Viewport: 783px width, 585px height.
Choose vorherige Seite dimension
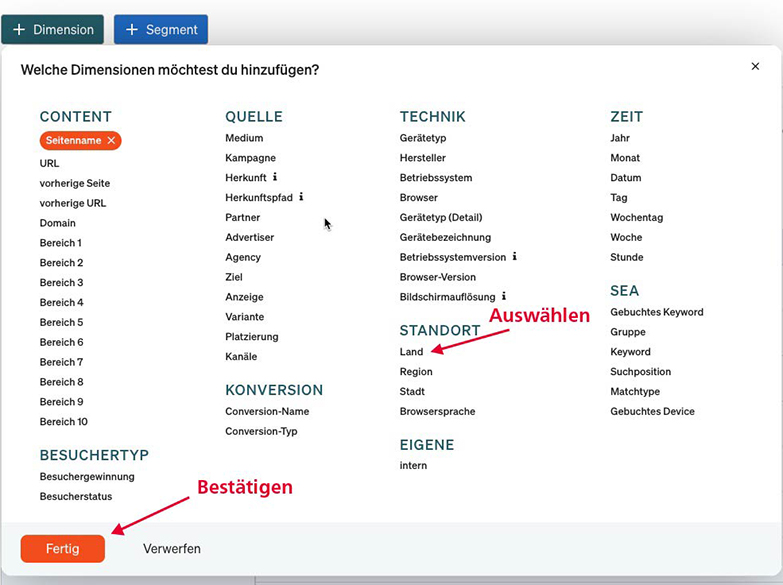point(75,183)
